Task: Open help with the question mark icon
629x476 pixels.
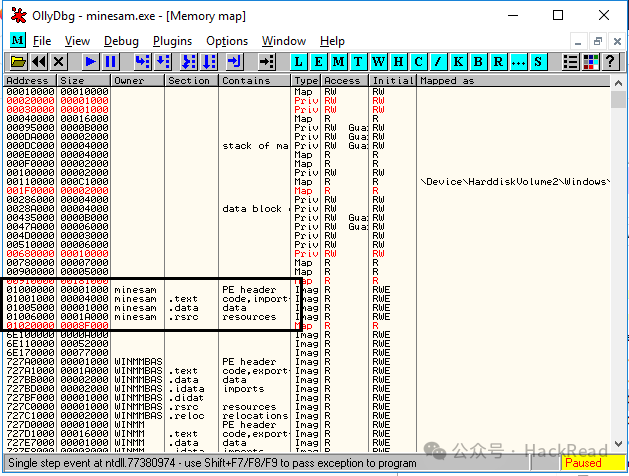Action: point(610,62)
